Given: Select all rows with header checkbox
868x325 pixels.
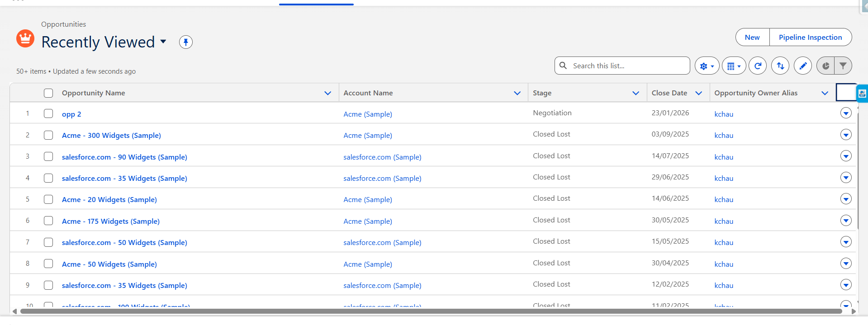Looking at the screenshot, I should pyautogui.click(x=48, y=93).
